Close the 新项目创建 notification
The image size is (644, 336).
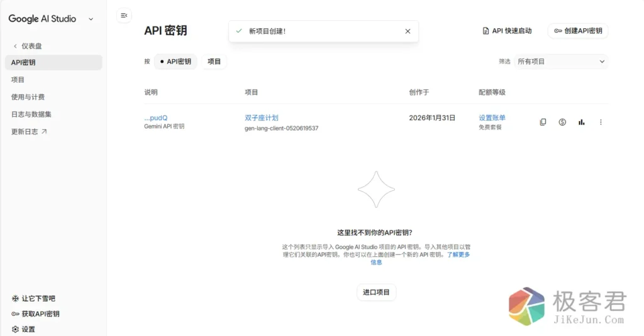408,31
